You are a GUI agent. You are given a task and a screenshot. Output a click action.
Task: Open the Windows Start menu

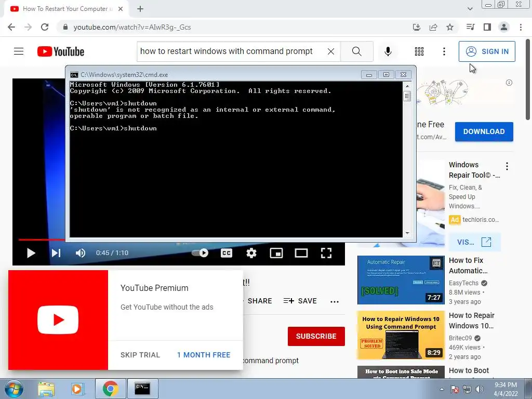(x=14, y=389)
